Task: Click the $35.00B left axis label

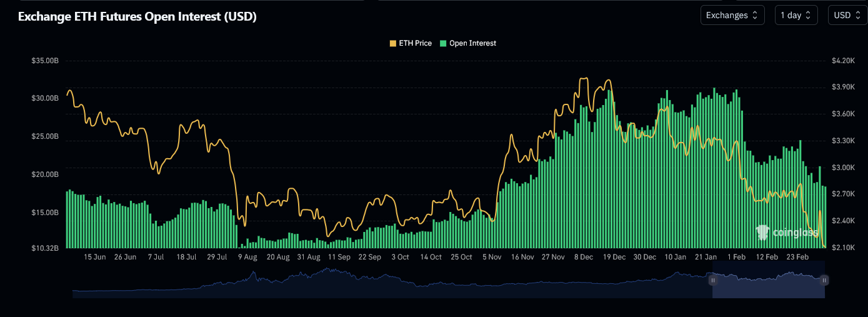Action: [44, 61]
